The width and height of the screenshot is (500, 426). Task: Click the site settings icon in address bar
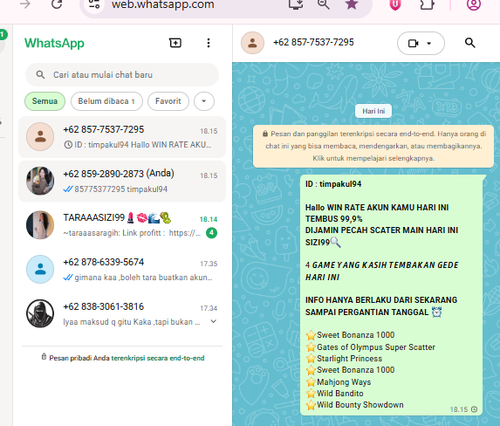pyautogui.click(x=94, y=4)
